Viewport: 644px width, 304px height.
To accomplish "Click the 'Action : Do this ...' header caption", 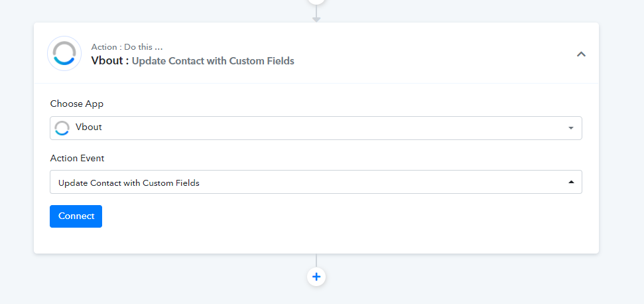I will click(x=127, y=47).
